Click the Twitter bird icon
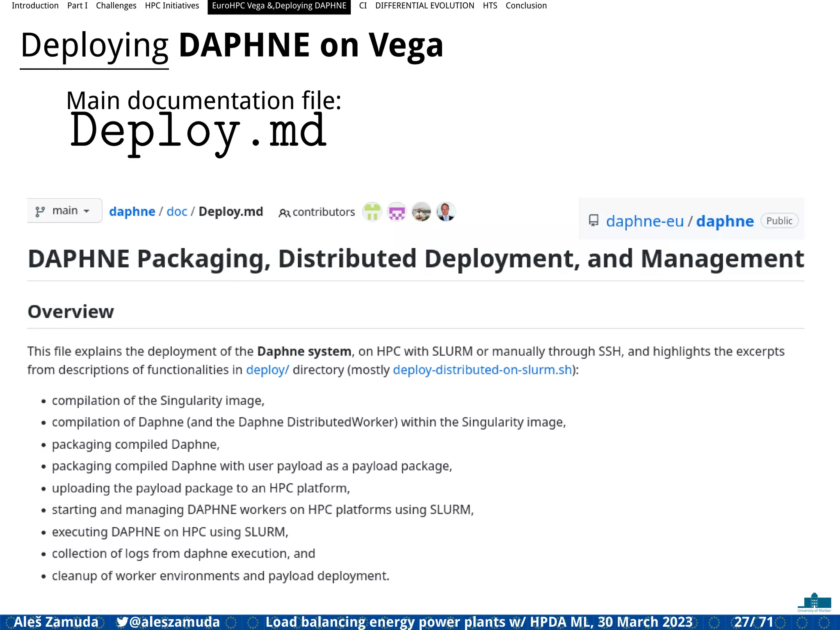The image size is (840, 630). pos(122,622)
